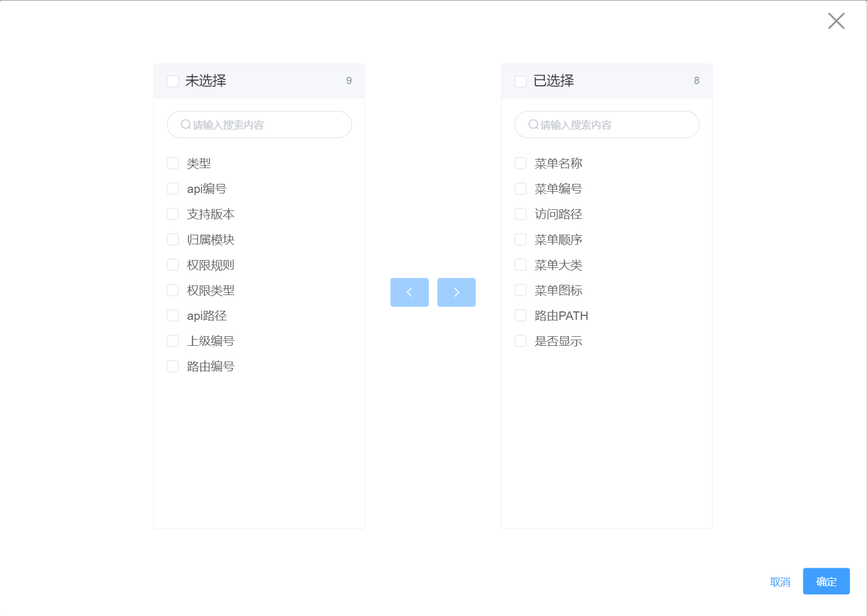Viewport: 867px width, 616px height.
Task: Check the 权限规则 checkbox
Action: point(173,265)
